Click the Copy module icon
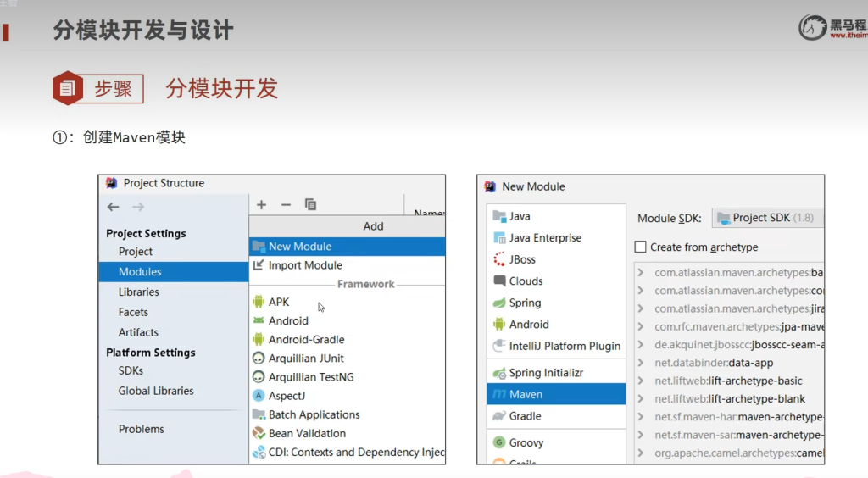This screenshot has height=478, width=868. coord(310,205)
